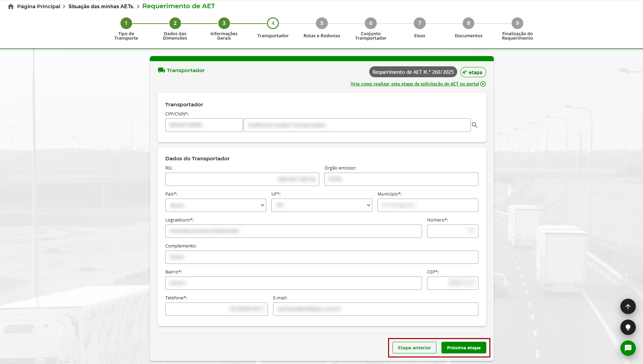Click the truck icon beside Transportador heading

tap(162, 70)
